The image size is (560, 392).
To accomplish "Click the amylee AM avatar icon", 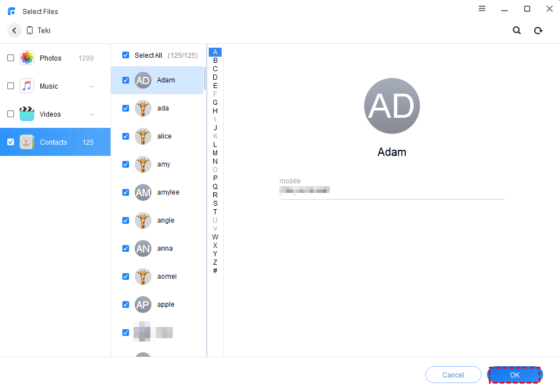I will tap(143, 192).
